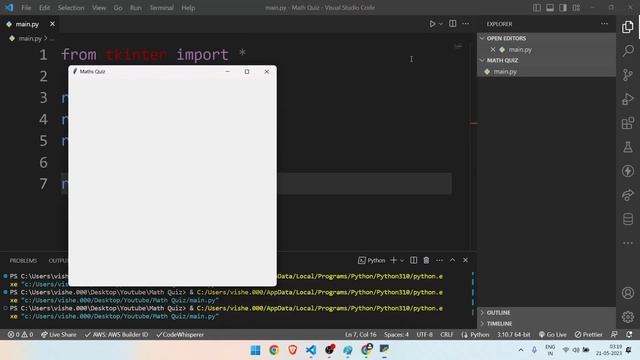
Task: Open the new terminal launch profile dropdown
Action: tap(402, 260)
